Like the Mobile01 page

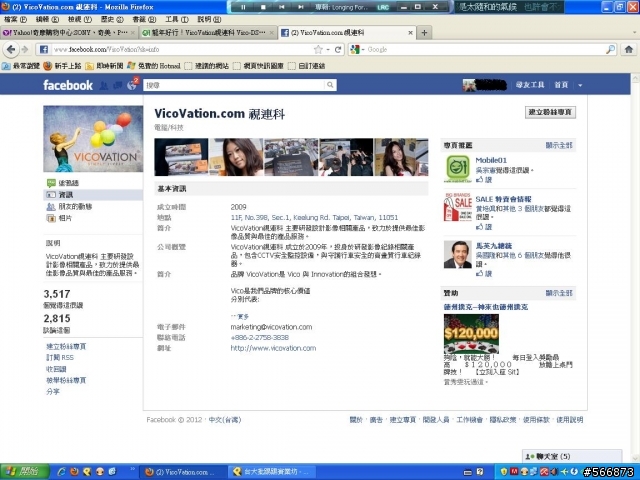(484, 180)
